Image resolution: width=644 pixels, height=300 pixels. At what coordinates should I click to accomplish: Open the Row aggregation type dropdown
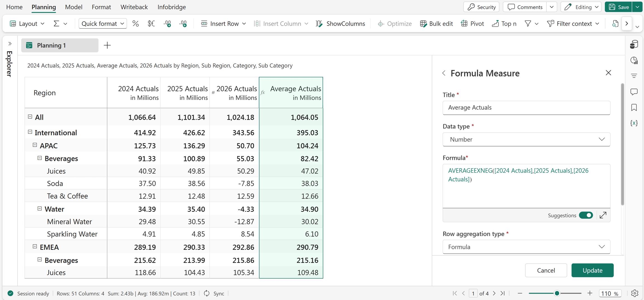pos(526,247)
